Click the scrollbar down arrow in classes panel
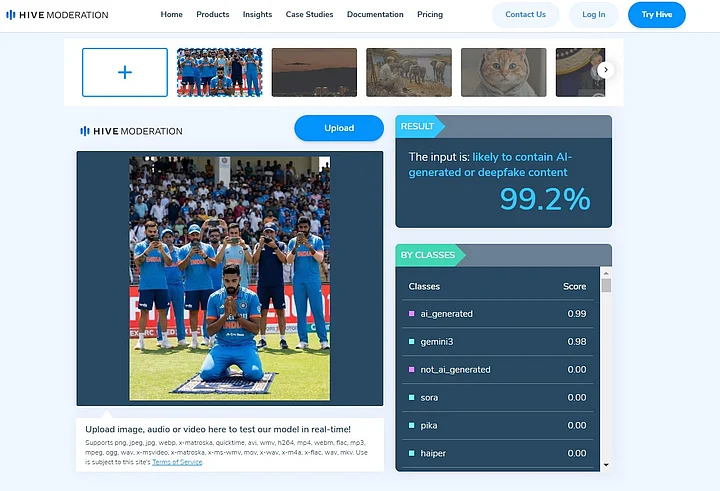 click(606, 465)
